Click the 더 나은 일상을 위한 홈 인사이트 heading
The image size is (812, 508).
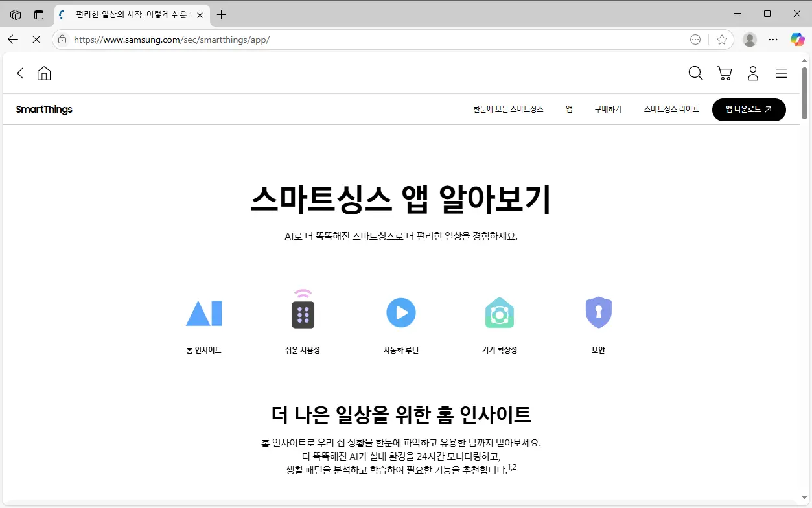point(401,413)
